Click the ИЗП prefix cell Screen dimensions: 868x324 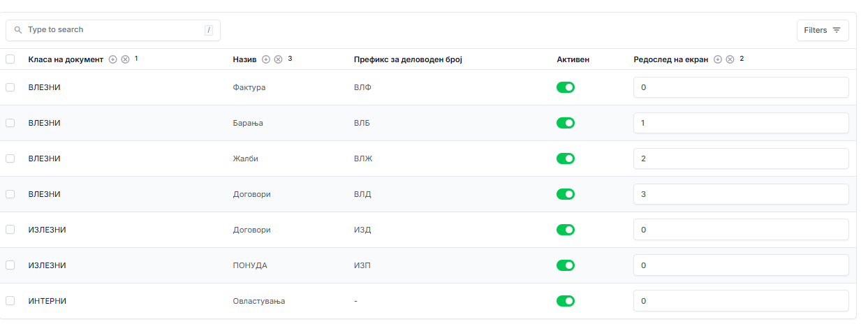(362, 265)
